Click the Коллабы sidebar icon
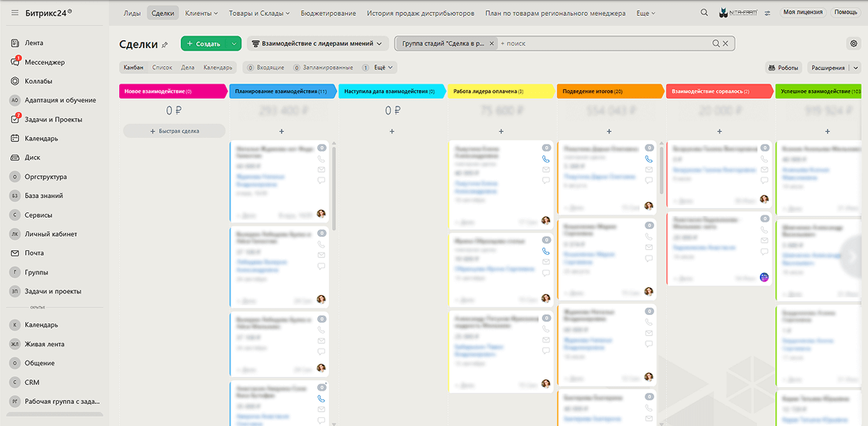This screenshot has width=868, height=426. pyautogui.click(x=15, y=80)
